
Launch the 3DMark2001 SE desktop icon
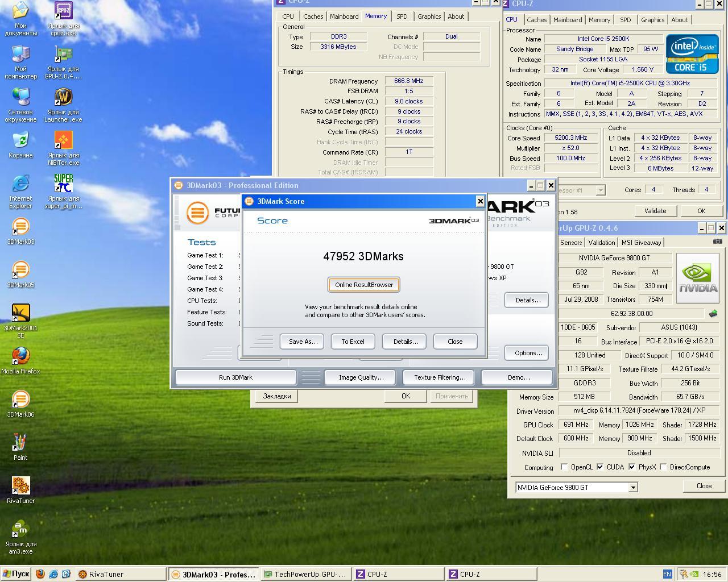tap(20, 322)
